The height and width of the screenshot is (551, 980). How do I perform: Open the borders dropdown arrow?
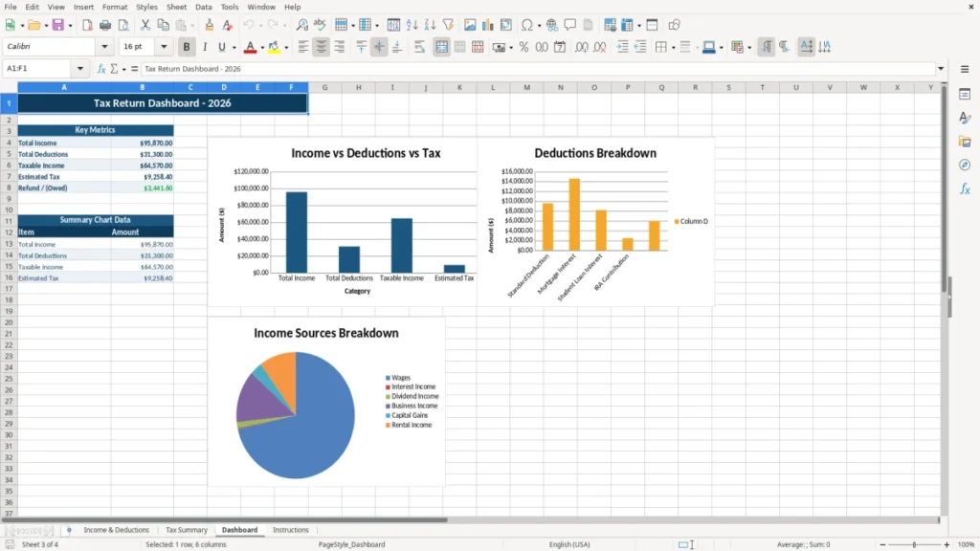coord(673,48)
